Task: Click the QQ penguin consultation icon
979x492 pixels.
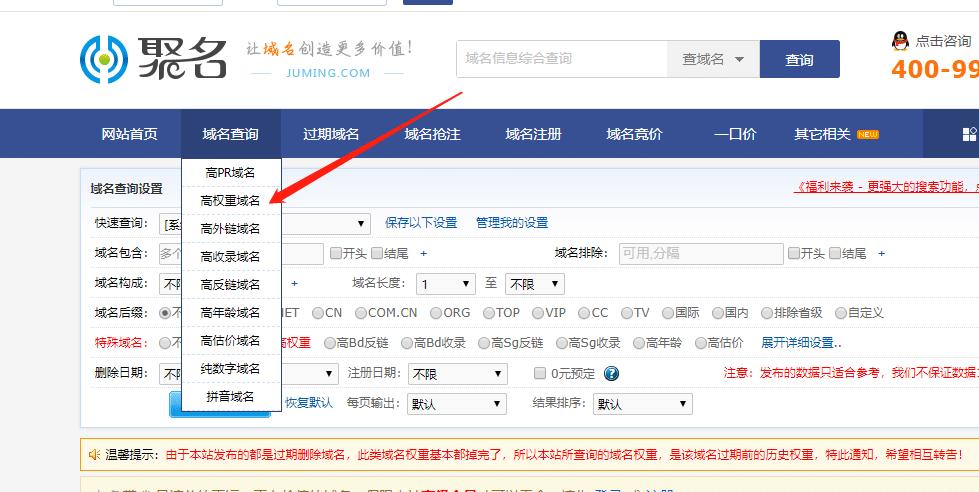Action: (901, 41)
